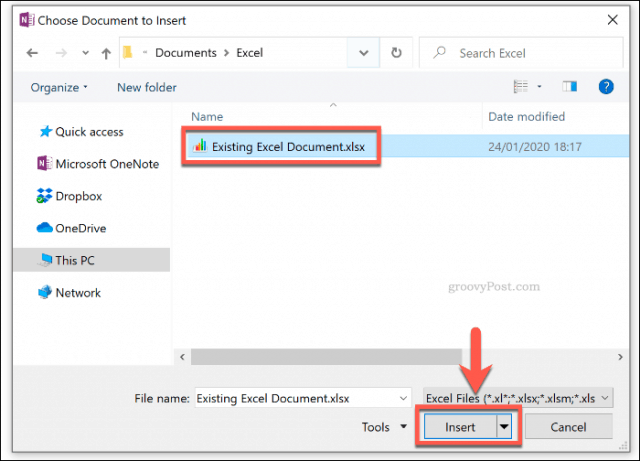Viewport: 640px width, 461px height.
Task: Select Existing Excel Document.xlsx file
Action: click(288, 147)
